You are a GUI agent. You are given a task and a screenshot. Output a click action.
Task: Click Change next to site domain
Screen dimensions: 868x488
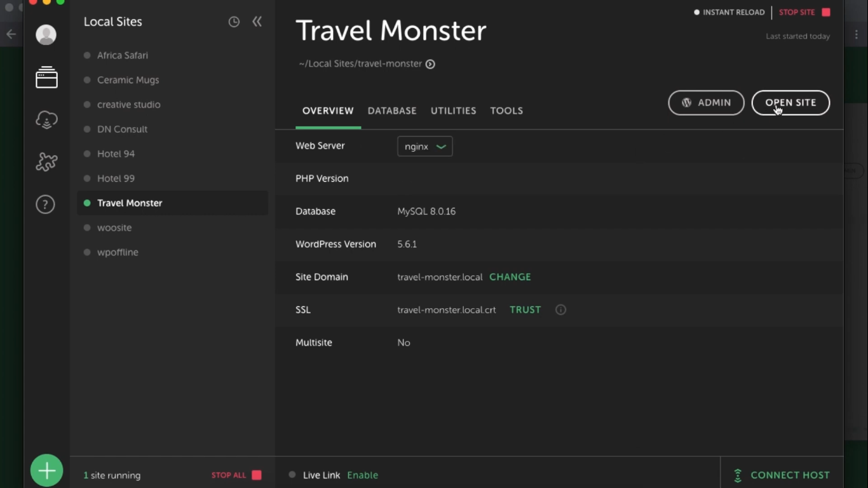click(x=510, y=277)
